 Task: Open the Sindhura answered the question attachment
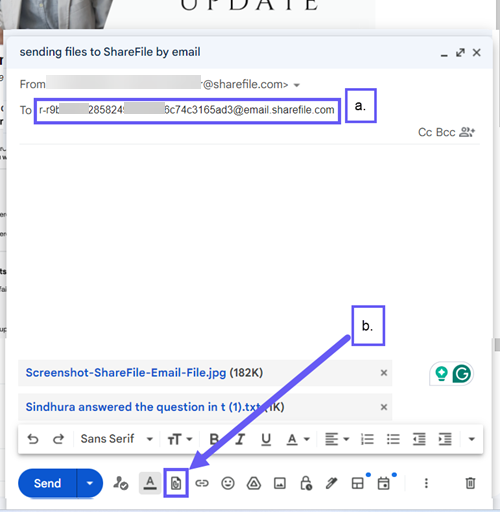[x=144, y=407]
